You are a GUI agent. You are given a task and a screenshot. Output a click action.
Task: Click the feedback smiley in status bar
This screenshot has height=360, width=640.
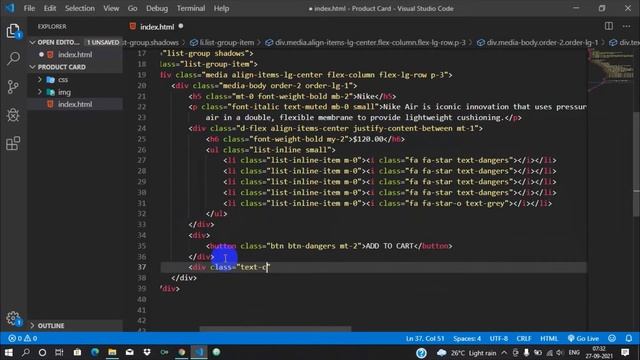coord(611,338)
